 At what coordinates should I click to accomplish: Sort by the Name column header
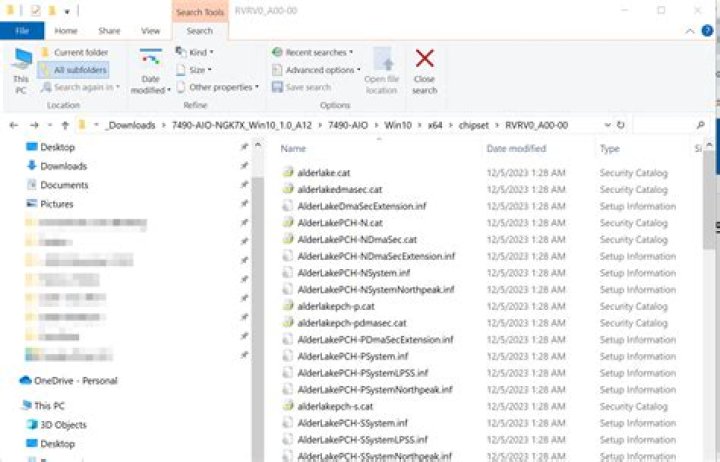[x=293, y=148]
